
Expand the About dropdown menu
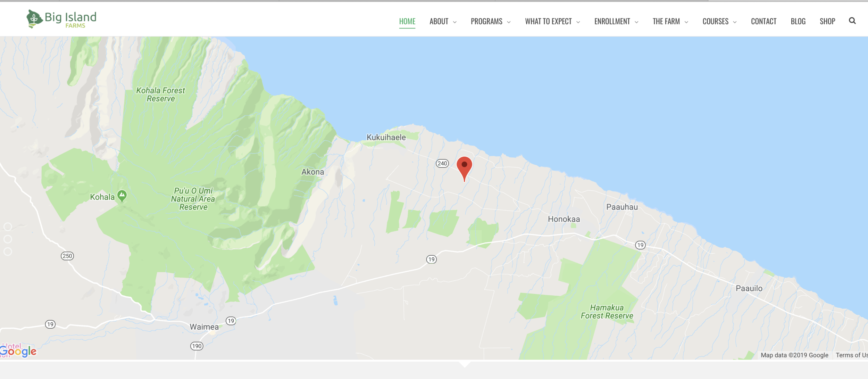click(x=443, y=22)
